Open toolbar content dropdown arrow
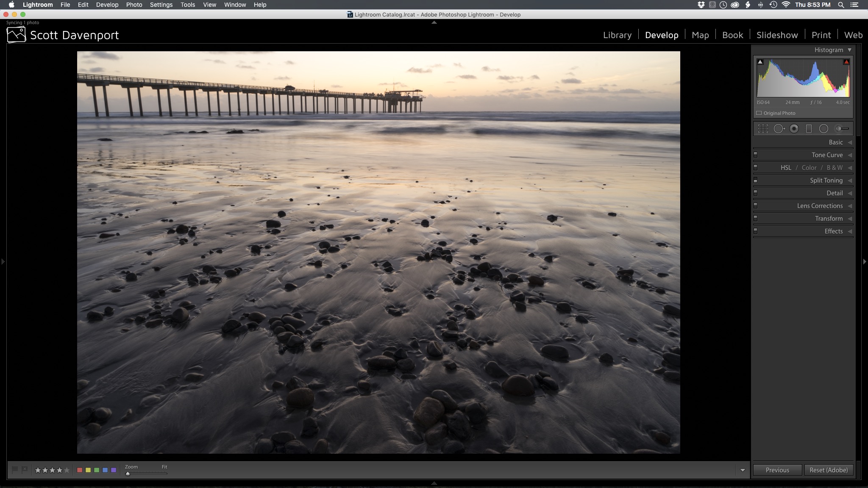868x488 pixels. tap(743, 470)
